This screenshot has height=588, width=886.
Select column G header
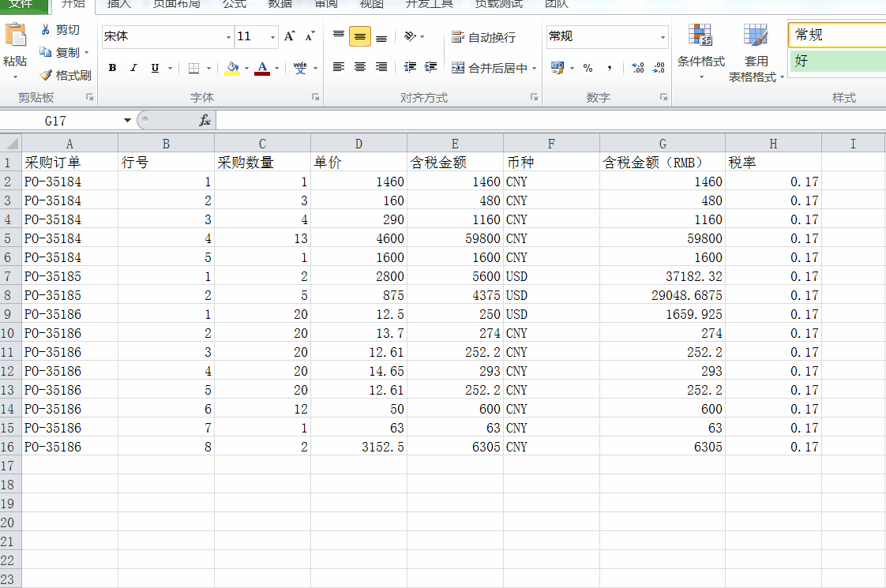point(663,144)
